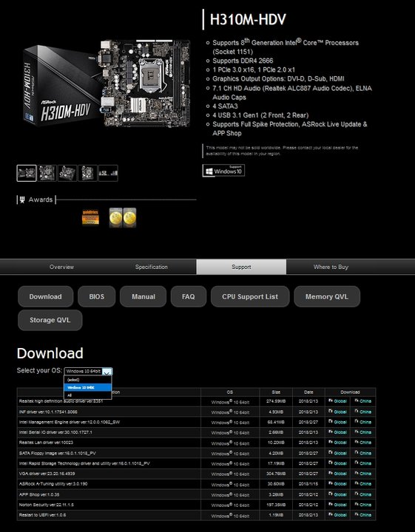This screenshot has width=415, height=532.
Task: Click the 'VGA driver ver:23.20.16.4939' description
Action: [x=47, y=474]
